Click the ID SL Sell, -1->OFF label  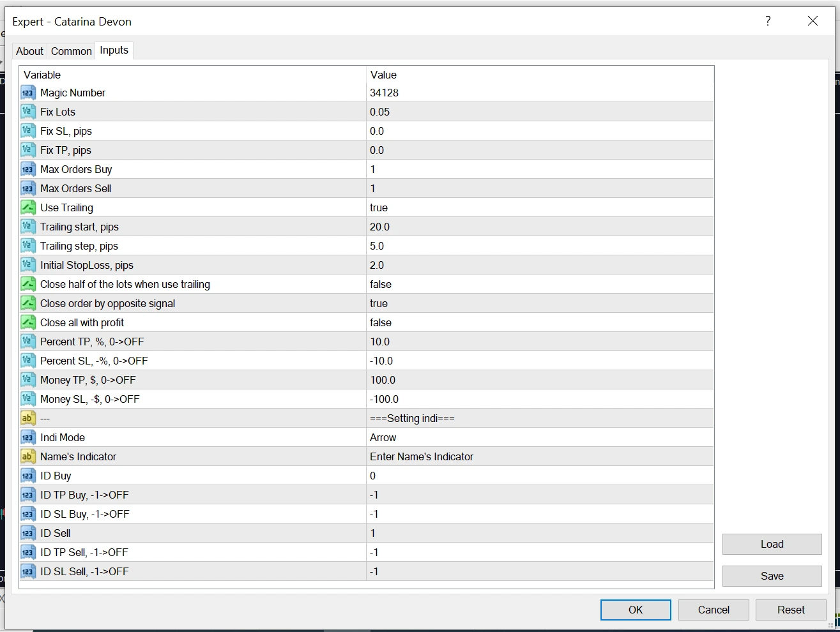84,571
